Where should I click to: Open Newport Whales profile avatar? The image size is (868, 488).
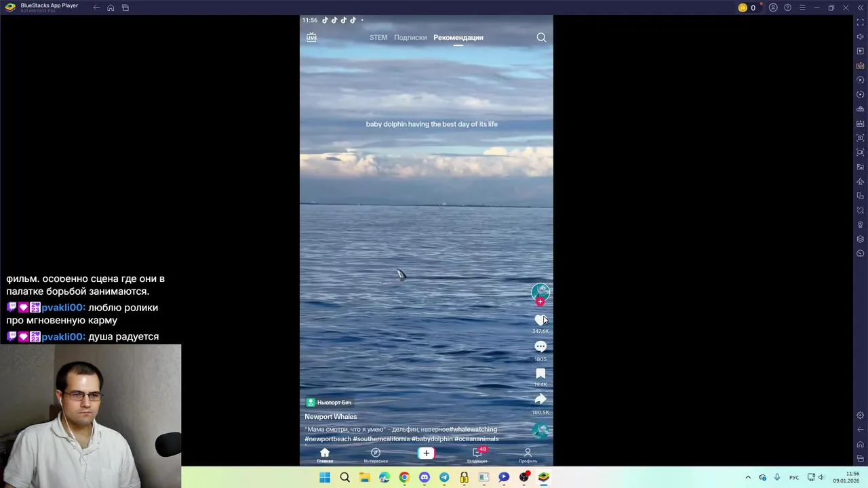[540, 292]
